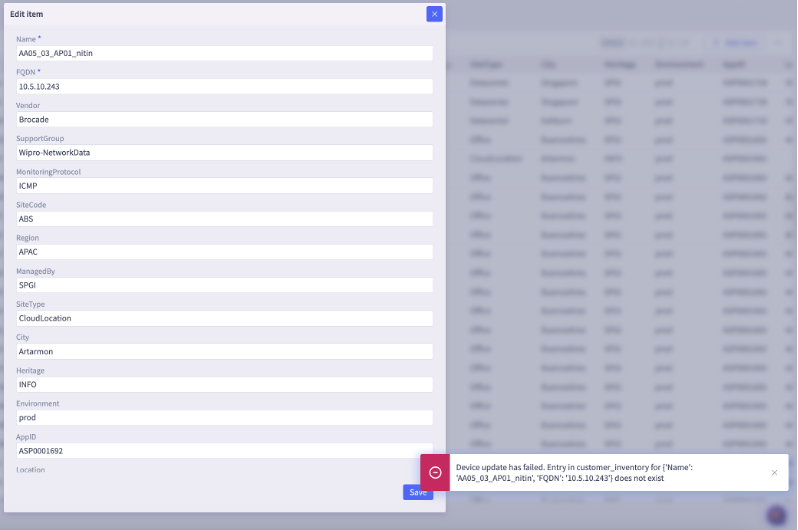Click the ManagedBy field with SPGI
This screenshot has width=798, height=530.
[x=224, y=285]
